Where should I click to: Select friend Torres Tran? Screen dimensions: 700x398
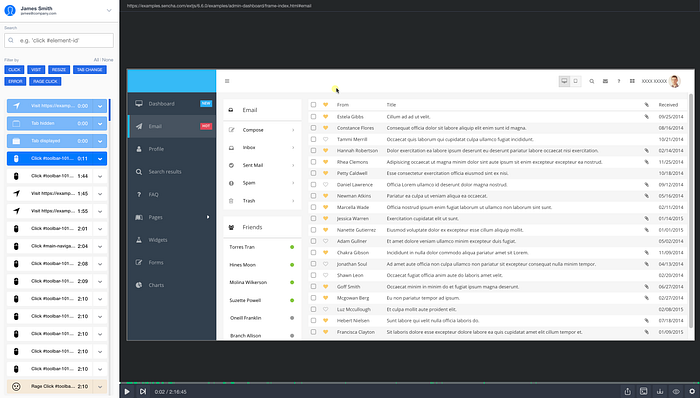[262, 247]
